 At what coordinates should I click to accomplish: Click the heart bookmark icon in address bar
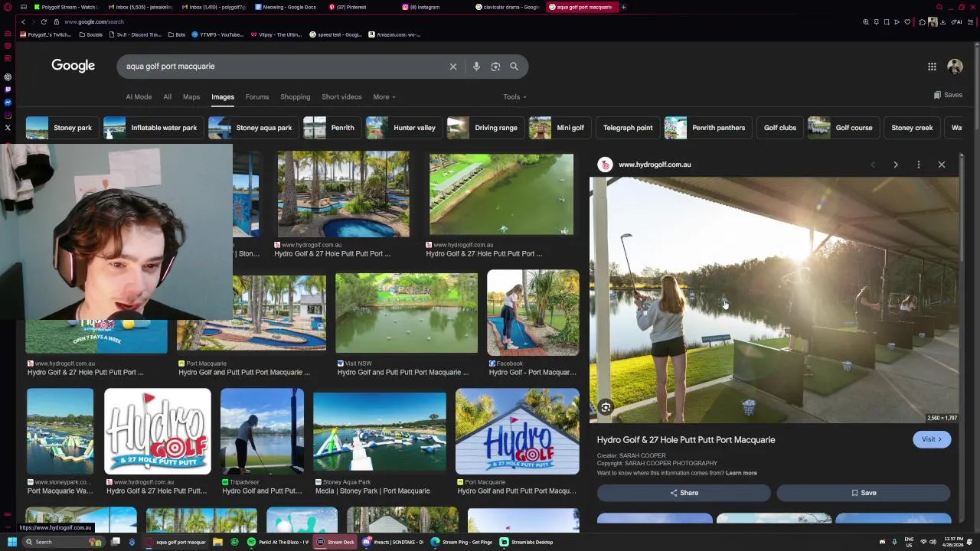pyautogui.click(x=907, y=22)
